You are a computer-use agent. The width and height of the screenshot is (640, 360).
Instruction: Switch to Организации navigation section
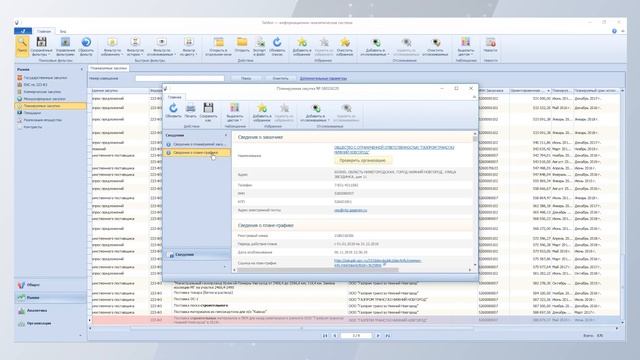click(50, 323)
